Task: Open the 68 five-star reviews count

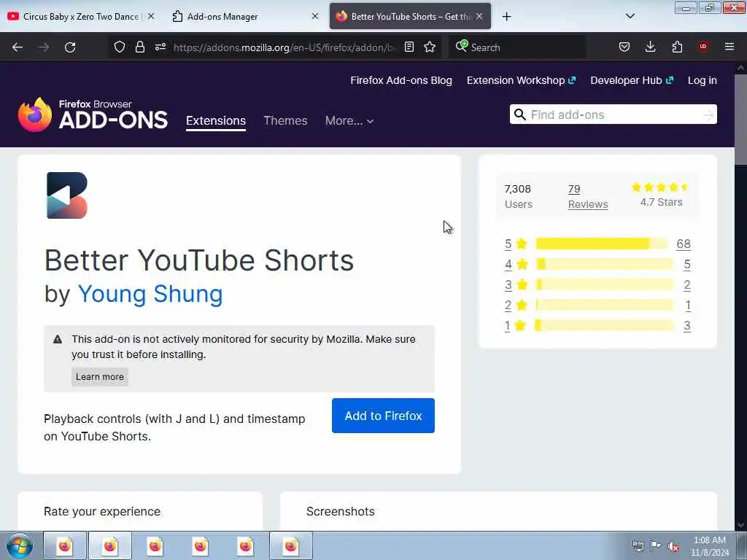Action: pos(683,244)
